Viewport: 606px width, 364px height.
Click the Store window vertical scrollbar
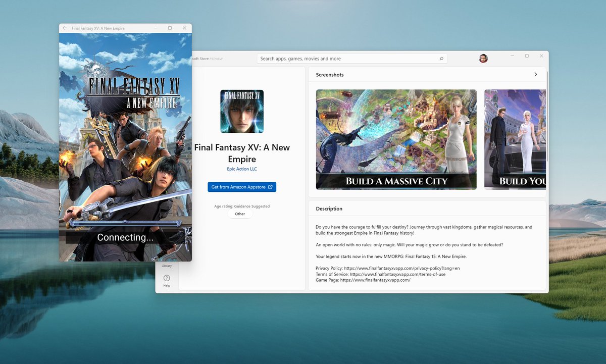[x=547, y=116]
